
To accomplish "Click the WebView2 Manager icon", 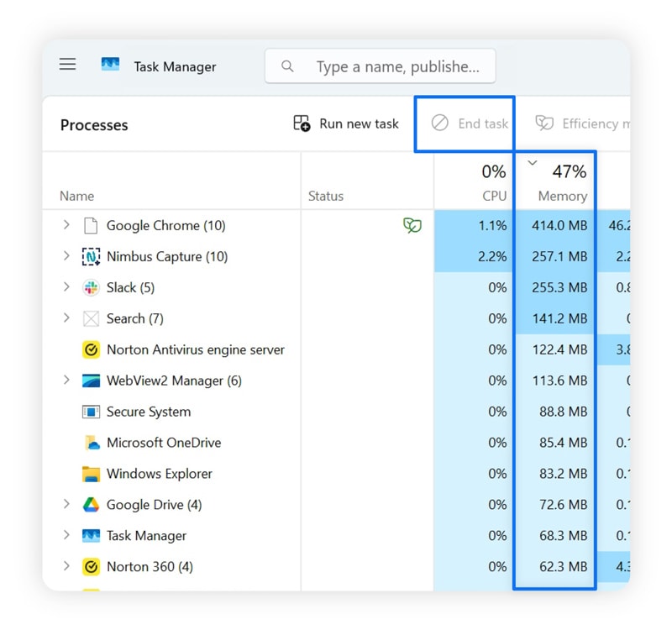I will coord(90,381).
